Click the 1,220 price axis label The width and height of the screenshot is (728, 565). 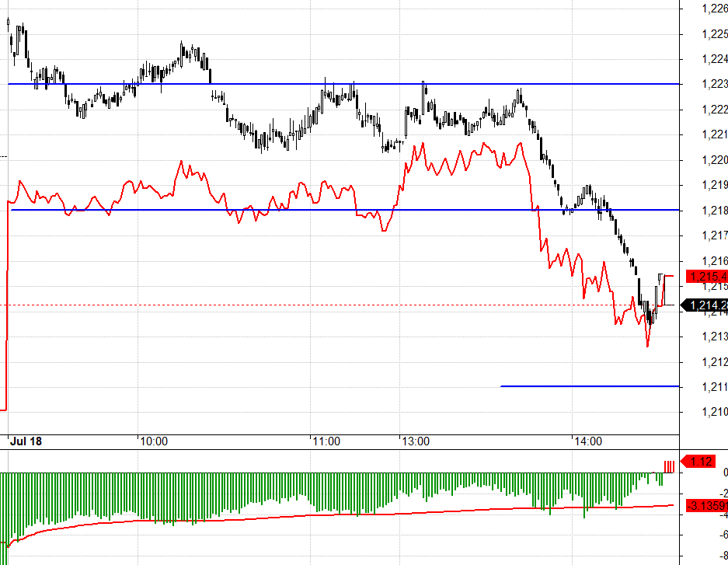point(713,160)
